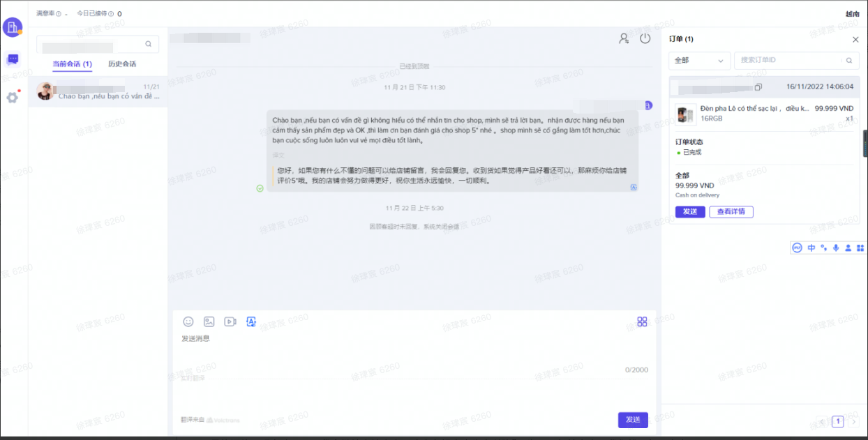
Task: Click the image upload icon
Action: [209, 321]
